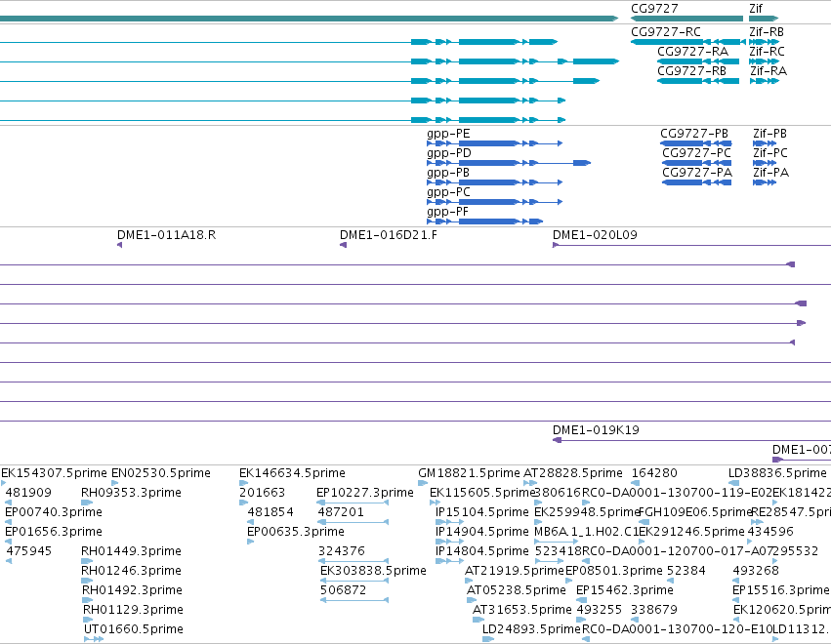Open the DME1-020L09 clone label
This screenshot has height=644, width=831.
(x=595, y=235)
